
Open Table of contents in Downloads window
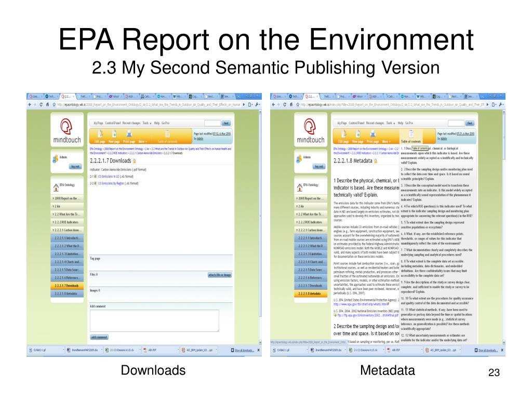click(x=167, y=137)
